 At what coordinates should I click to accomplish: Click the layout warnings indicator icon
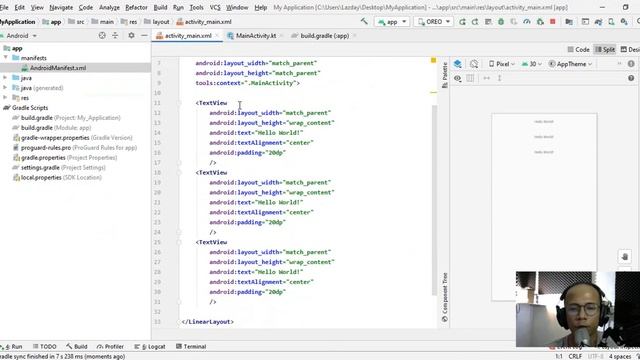[x=631, y=64]
